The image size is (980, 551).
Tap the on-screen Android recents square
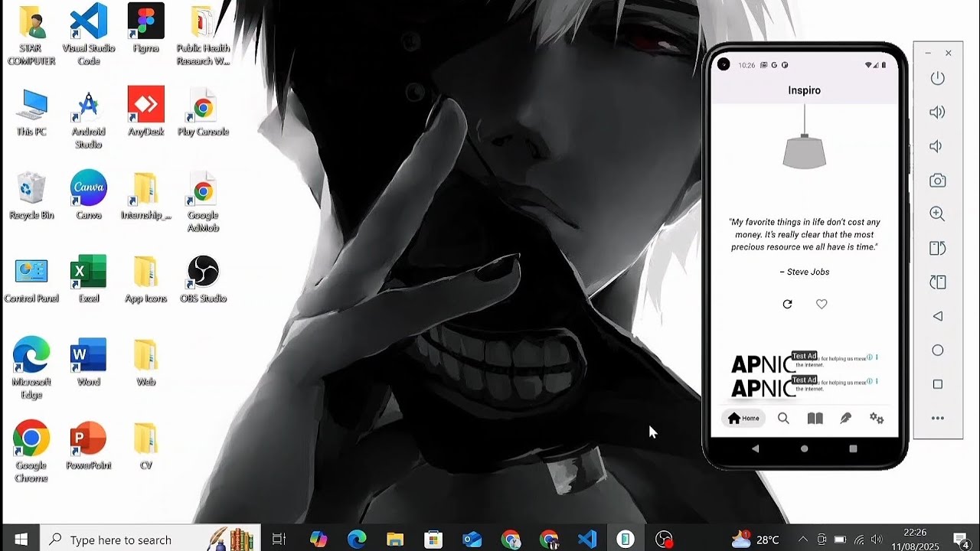(x=853, y=448)
